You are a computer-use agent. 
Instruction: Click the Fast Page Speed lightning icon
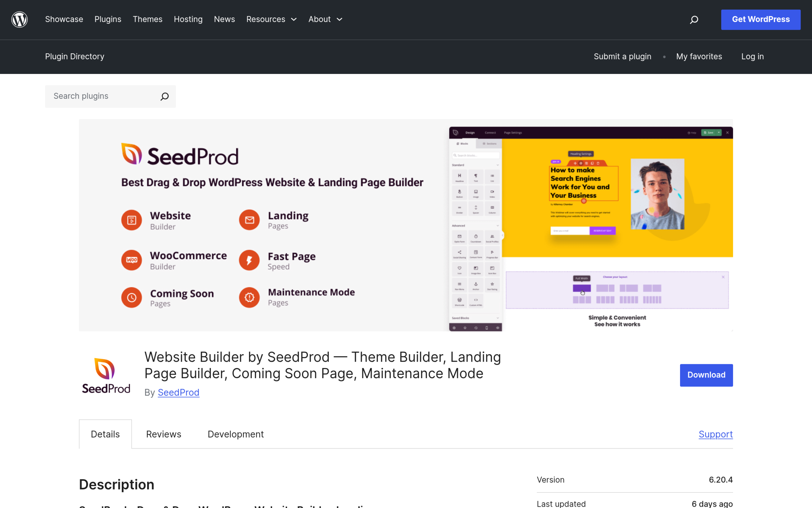click(x=249, y=260)
